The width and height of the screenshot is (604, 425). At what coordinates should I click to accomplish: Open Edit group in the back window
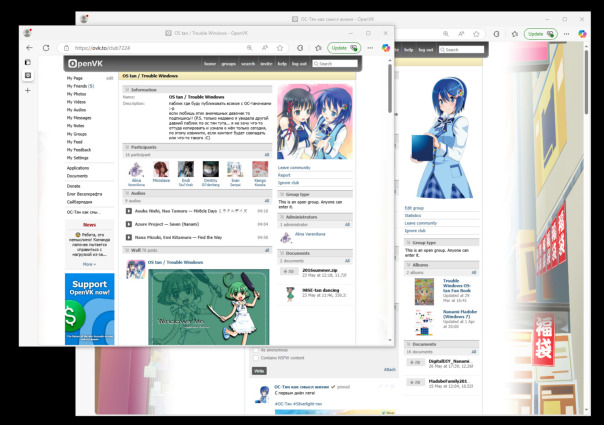[x=414, y=208]
